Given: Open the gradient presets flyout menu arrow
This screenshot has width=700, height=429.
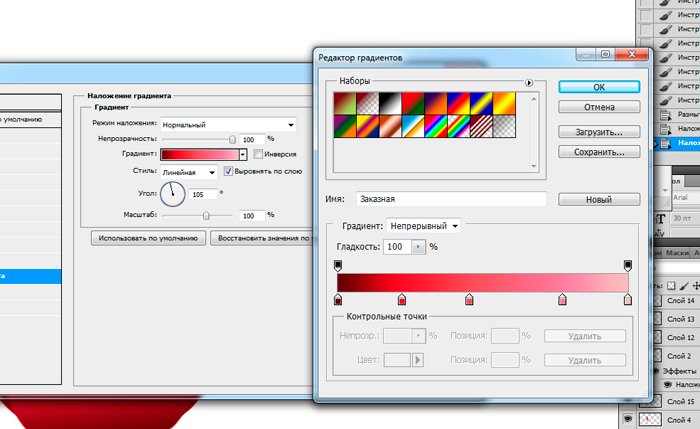Looking at the screenshot, I should 528,83.
